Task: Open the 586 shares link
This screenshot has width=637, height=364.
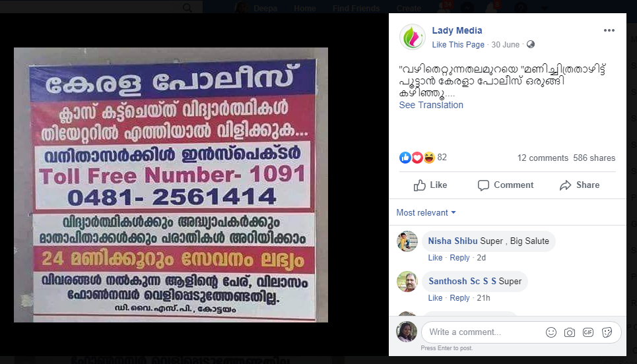Action: point(594,158)
